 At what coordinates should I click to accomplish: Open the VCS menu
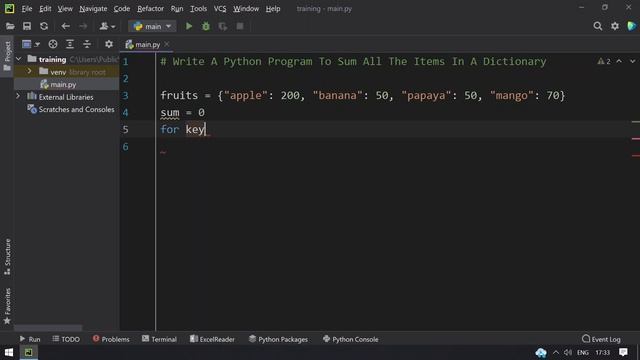click(220, 9)
